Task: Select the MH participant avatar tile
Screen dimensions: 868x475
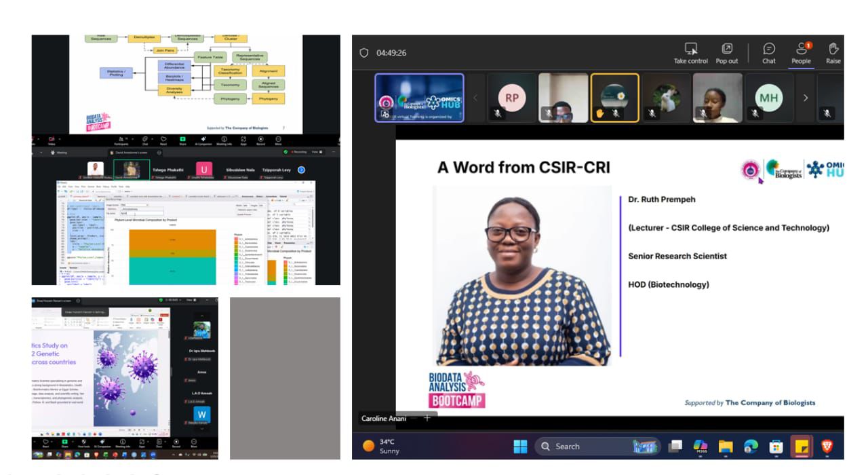Action: (768, 98)
